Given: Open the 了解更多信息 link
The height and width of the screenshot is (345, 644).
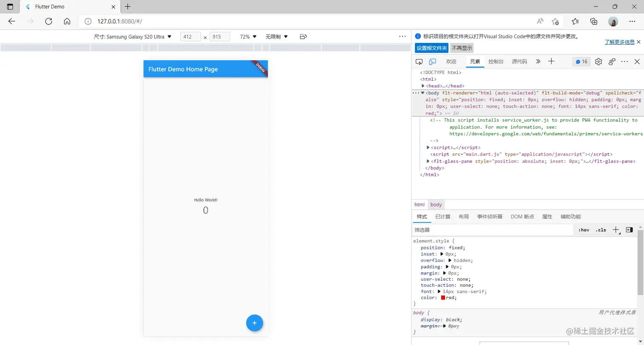Looking at the screenshot, I should pyautogui.click(x=620, y=42).
